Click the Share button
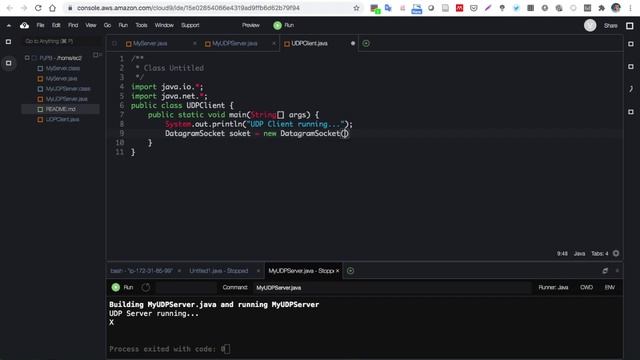This screenshot has width=640, height=360. [x=611, y=26]
